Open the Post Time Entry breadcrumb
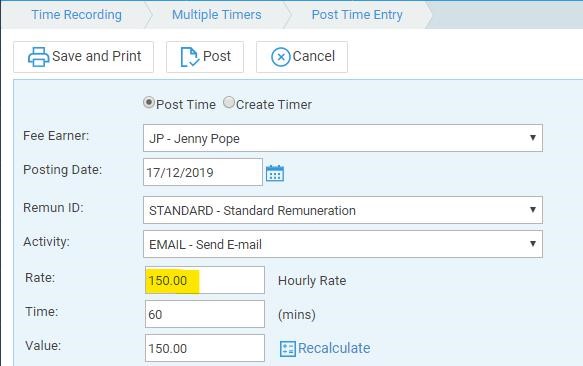 pos(357,15)
